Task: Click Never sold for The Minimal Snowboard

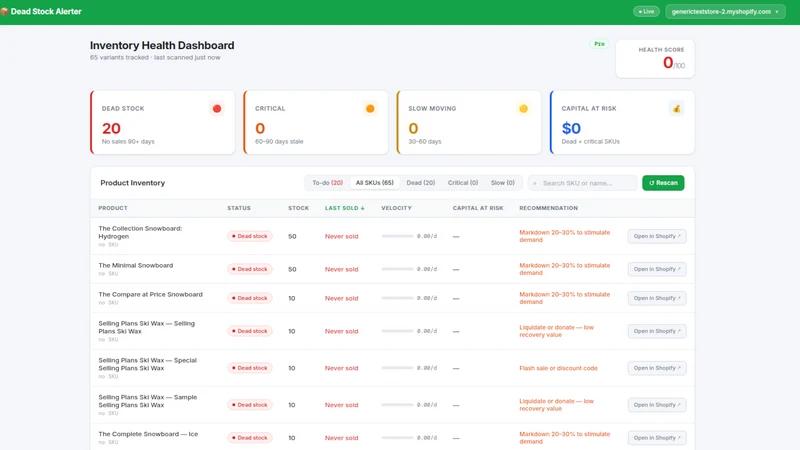Action: pyautogui.click(x=341, y=269)
